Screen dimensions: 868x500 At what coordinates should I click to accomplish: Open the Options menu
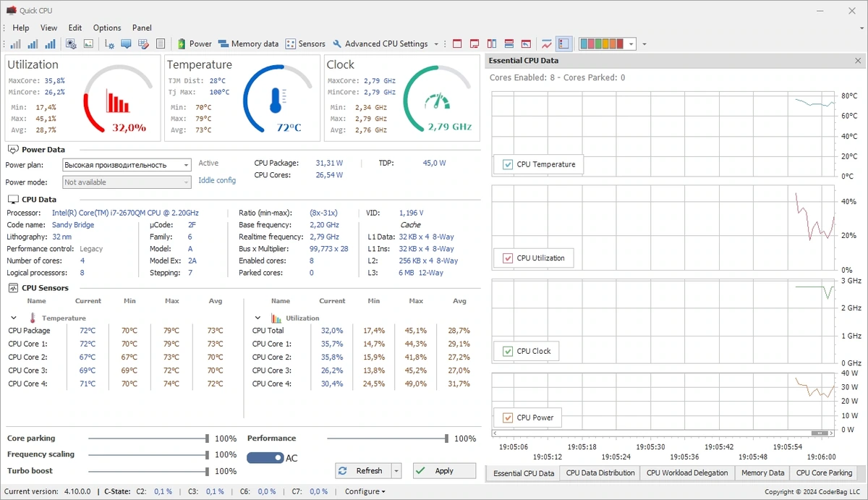[x=107, y=27]
